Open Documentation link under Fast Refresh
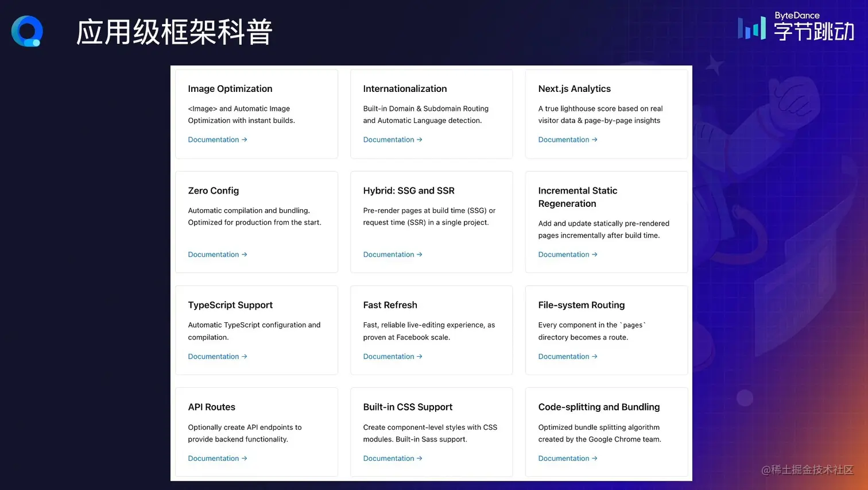 tap(393, 357)
